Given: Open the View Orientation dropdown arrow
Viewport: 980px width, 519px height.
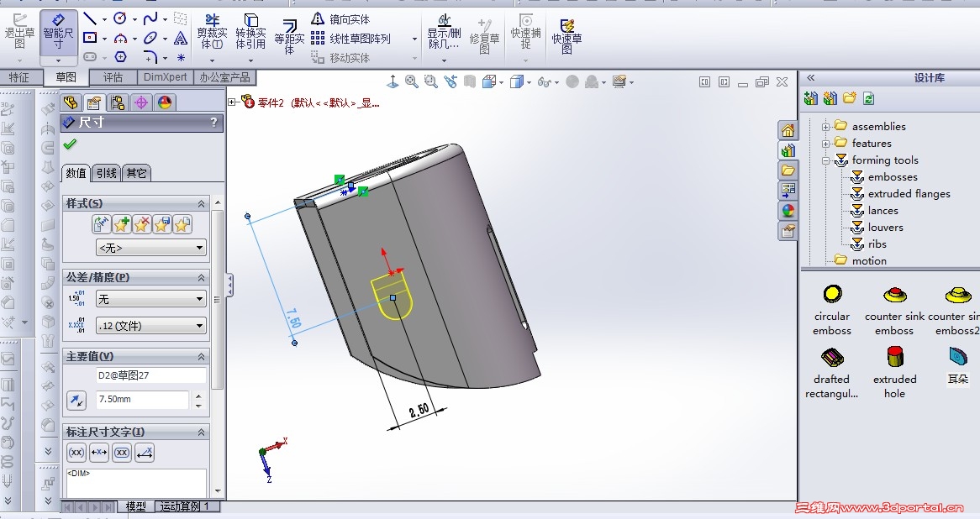Looking at the screenshot, I should 501,82.
